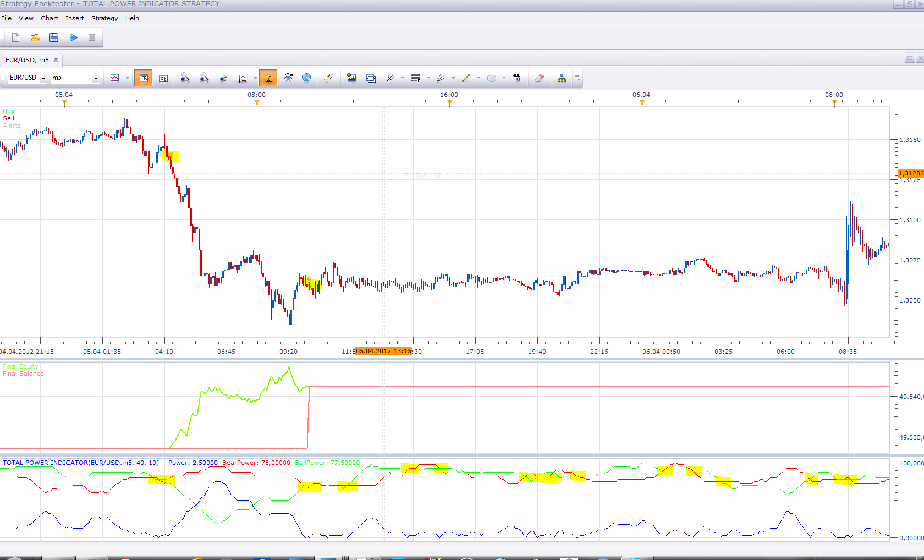Screen dimensions: 924x560
Task: Open the Strategy menu
Action: tap(105, 18)
